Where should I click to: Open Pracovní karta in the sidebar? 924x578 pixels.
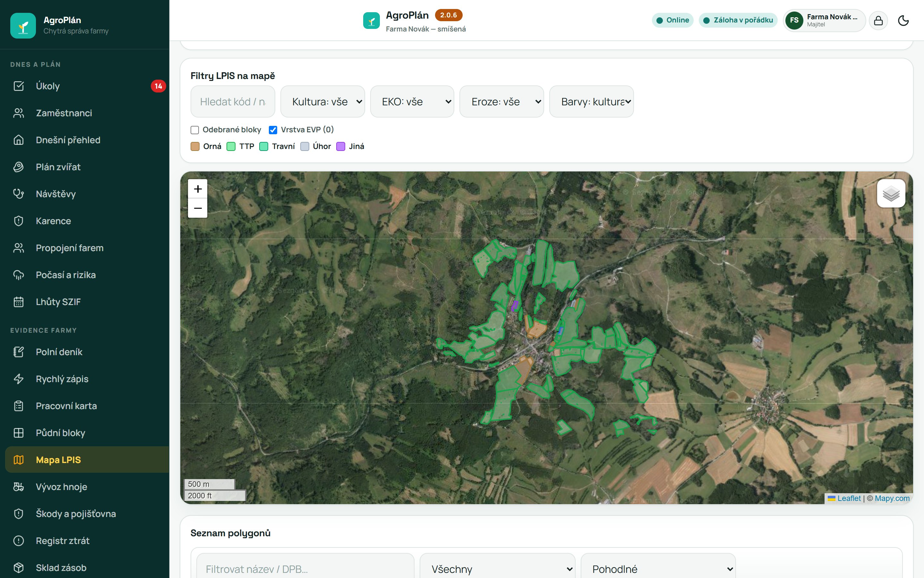pyautogui.click(x=87, y=406)
